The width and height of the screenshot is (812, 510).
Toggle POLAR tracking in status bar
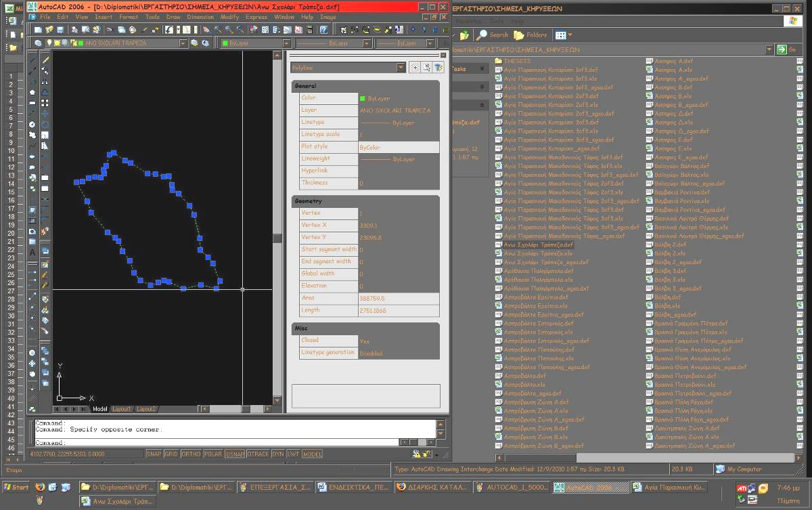[213, 454]
